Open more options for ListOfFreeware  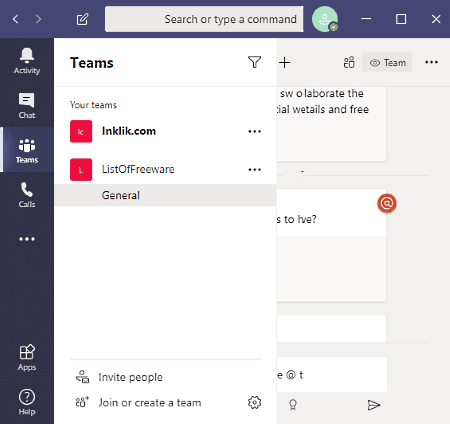[255, 170]
